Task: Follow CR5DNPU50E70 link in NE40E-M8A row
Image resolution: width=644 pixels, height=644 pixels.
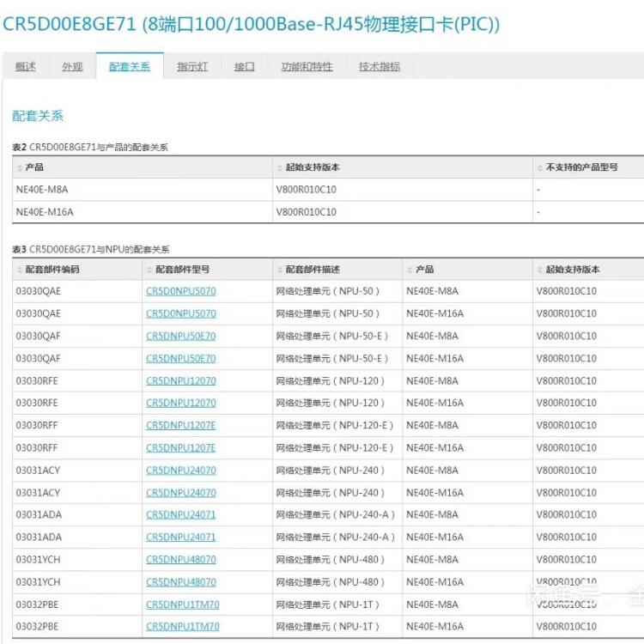Action: pos(180,336)
